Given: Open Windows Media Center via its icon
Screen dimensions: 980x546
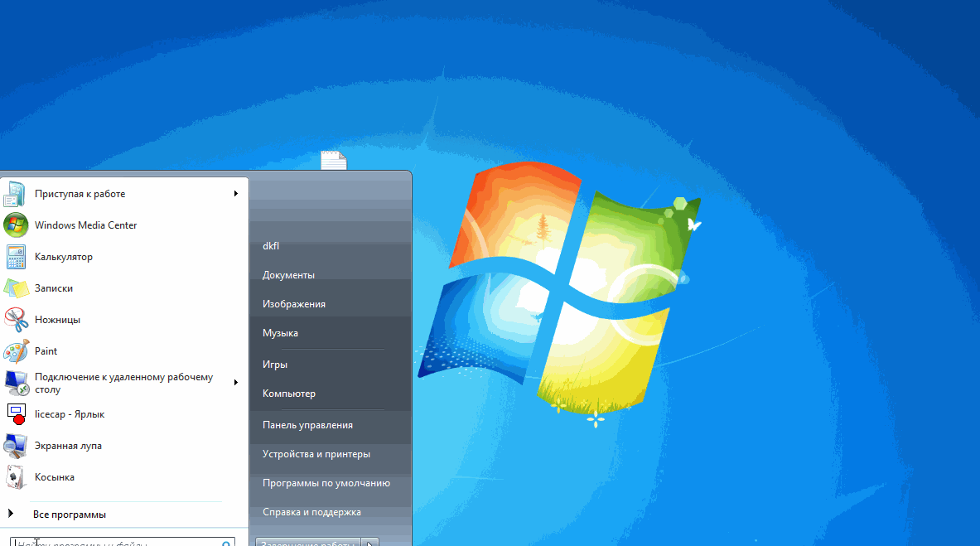Looking at the screenshot, I should 15,225.
